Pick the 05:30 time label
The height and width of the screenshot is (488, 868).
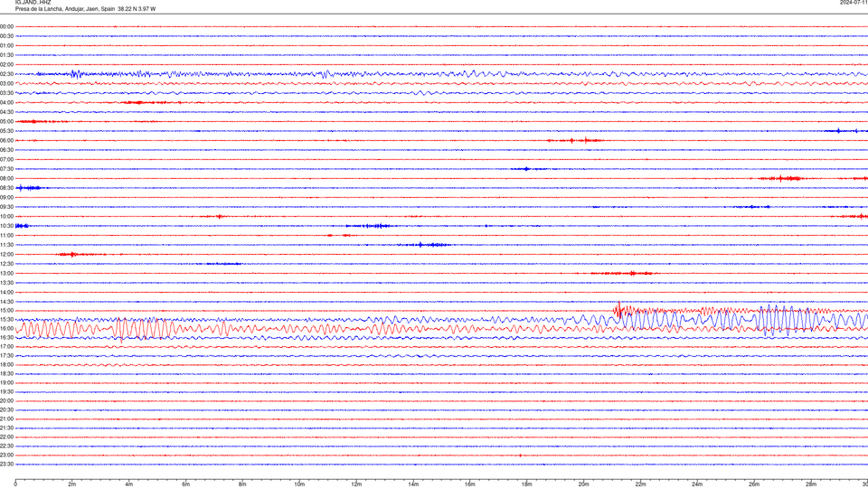[x=6, y=131]
